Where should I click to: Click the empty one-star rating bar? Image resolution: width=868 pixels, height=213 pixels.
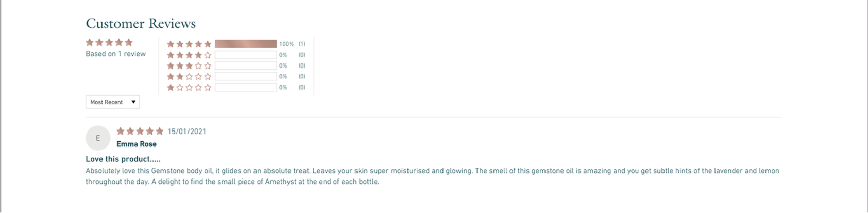[246, 88]
